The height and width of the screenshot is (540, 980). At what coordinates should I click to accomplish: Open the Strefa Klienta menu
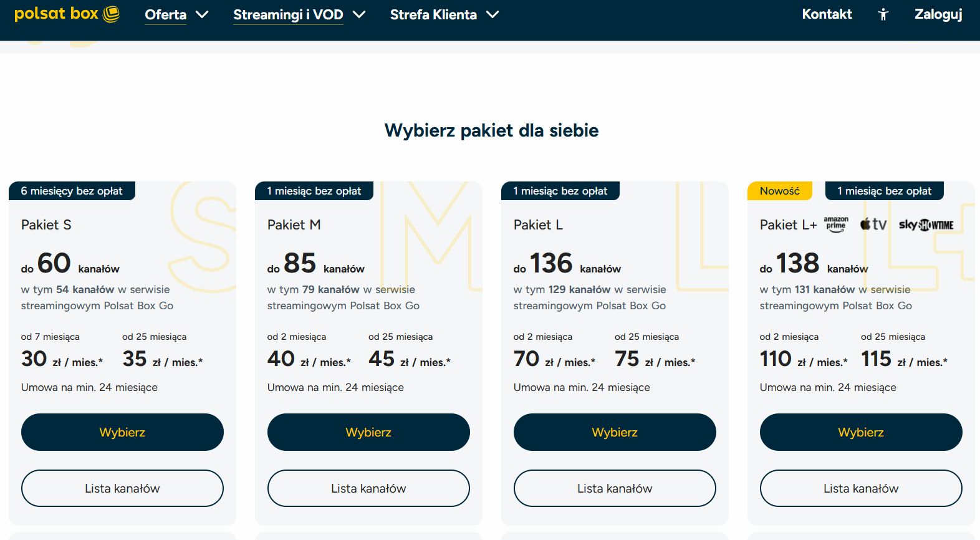click(x=433, y=14)
